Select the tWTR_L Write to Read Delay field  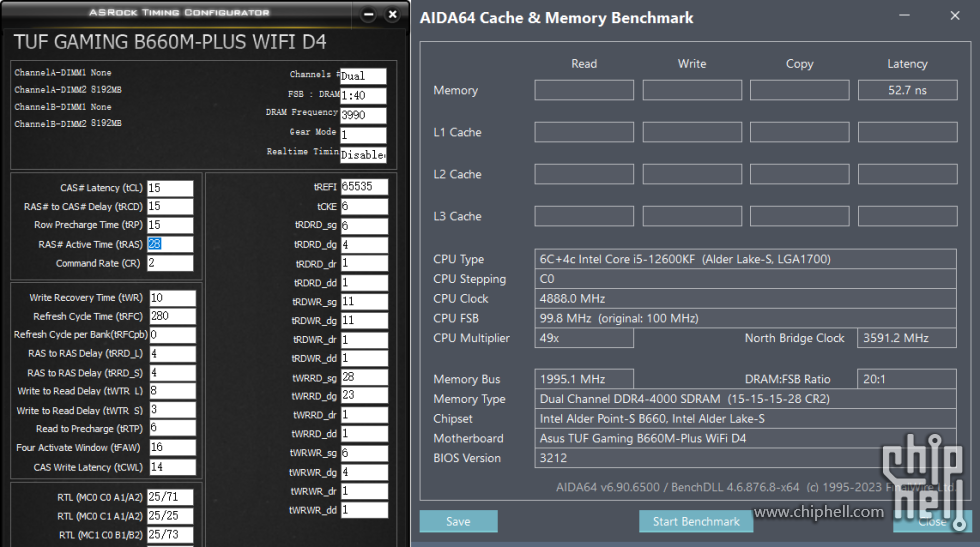click(x=172, y=391)
